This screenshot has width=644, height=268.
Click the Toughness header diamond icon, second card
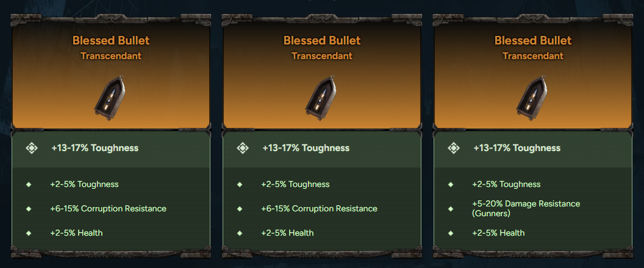click(243, 148)
